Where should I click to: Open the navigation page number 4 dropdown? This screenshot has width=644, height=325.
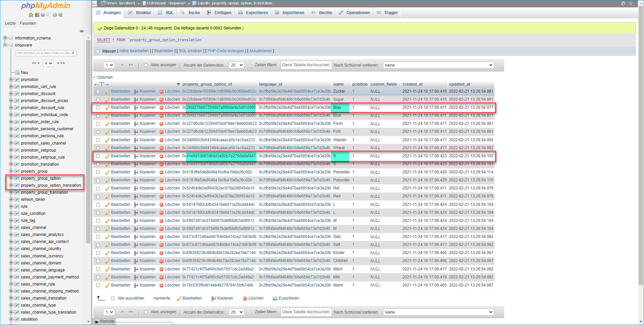click(x=48, y=63)
